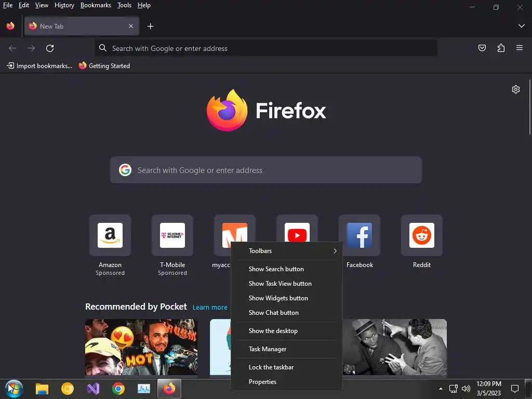Open the File menu
This screenshot has height=399, width=532.
7,5
